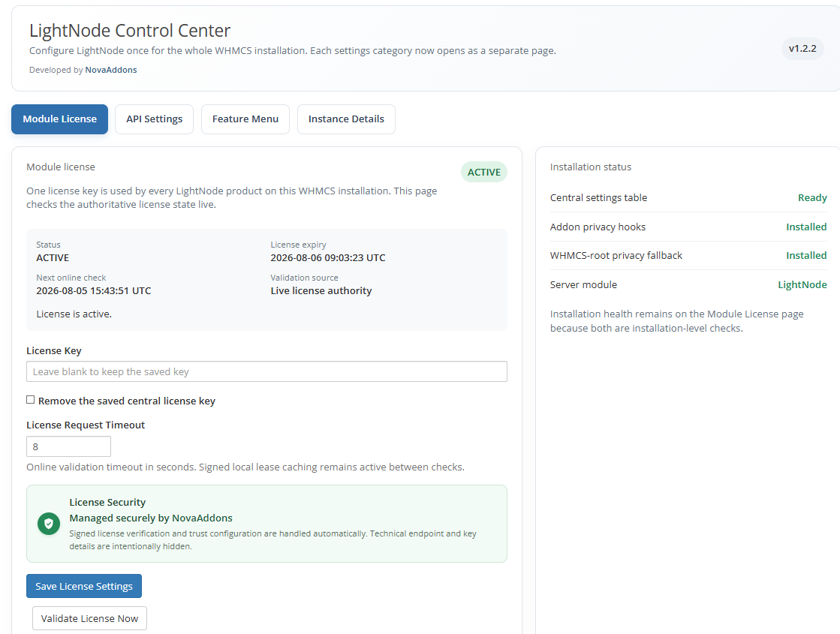This screenshot has height=634, width=840.
Task: Click the WHMCS-root privacy fallback label
Action: coord(616,255)
